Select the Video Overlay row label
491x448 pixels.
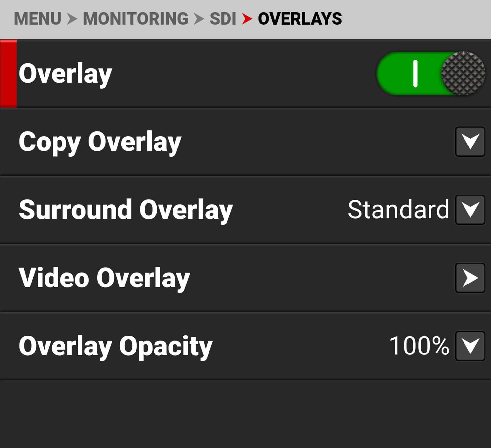tap(104, 278)
